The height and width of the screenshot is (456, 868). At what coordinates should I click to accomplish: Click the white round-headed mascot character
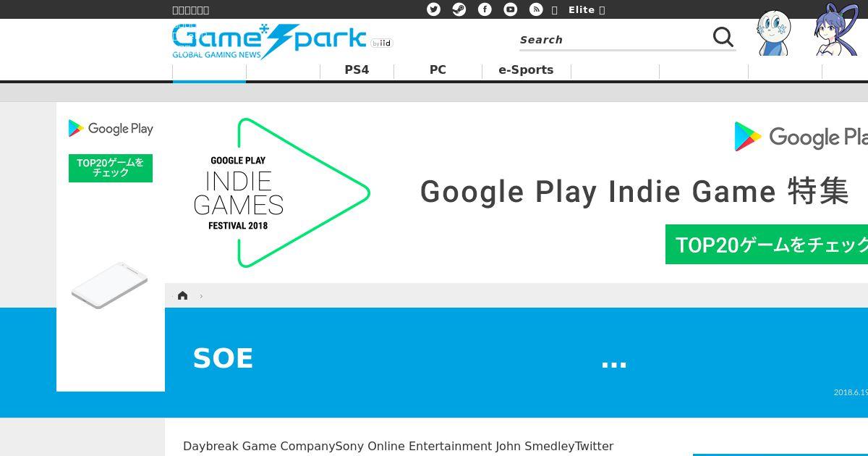coord(773,33)
